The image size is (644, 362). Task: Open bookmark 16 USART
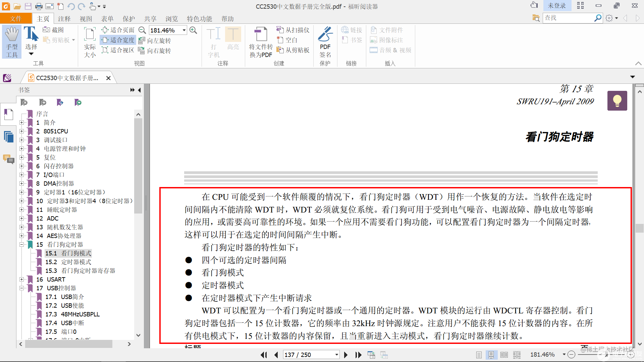click(x=51, y=280)
